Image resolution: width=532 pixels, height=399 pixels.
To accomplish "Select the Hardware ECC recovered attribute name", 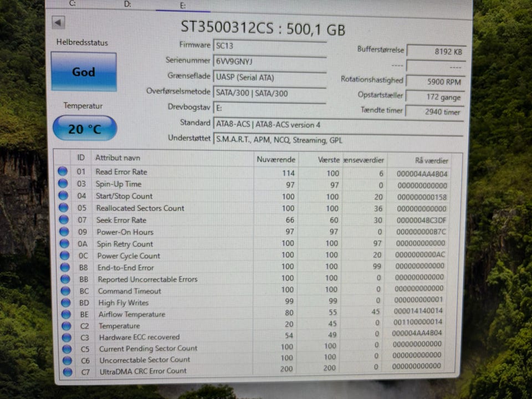I will click(140, 337).
